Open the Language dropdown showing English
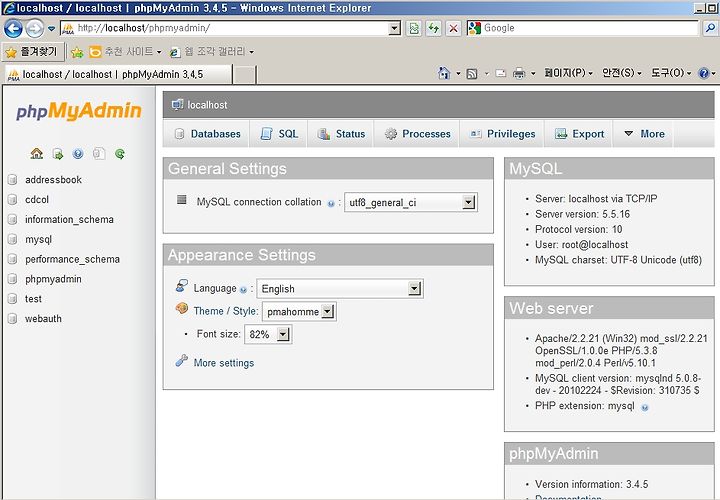Image resolution: width=720 pixels, height=500 pixels. tap(340, 289)
